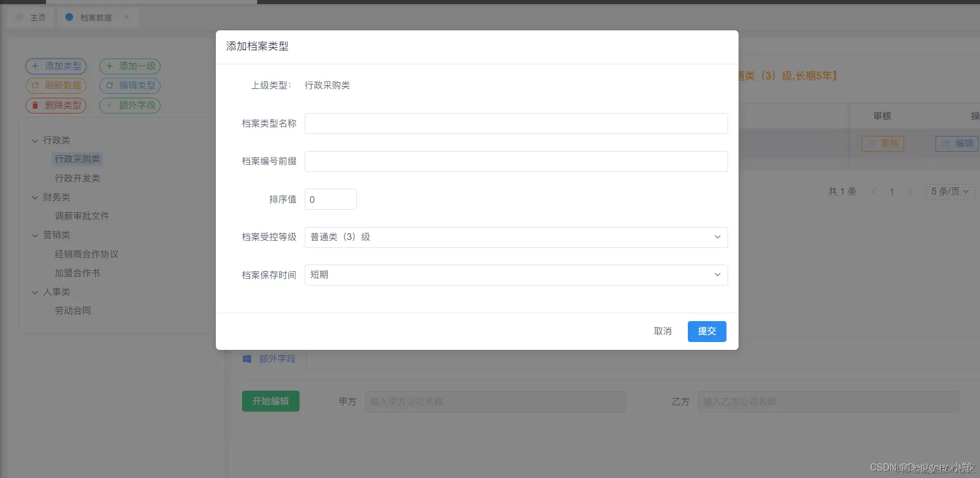This screenshot has height=478, width=980.
Task: Click the 刷新数据 button
Action: pyautogui.click(x=56, y=86)
